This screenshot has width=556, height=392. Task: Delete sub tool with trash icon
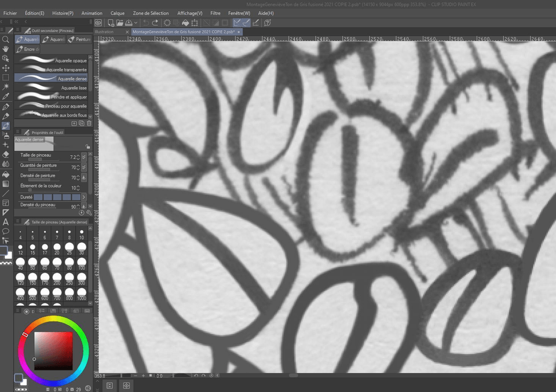pyautogui.click(x=89, y=123)
